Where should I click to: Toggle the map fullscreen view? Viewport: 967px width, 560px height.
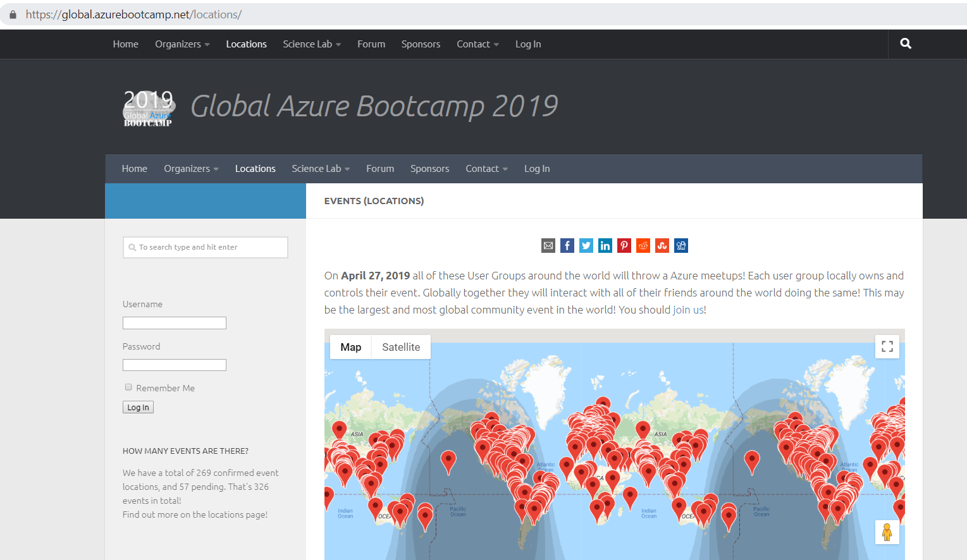point(887,346)
